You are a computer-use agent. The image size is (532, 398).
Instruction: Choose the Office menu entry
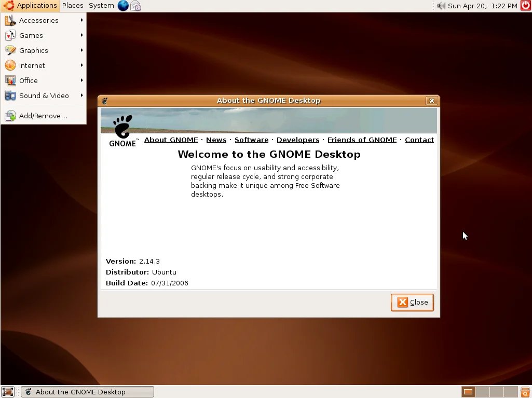(x=44, y=80)
